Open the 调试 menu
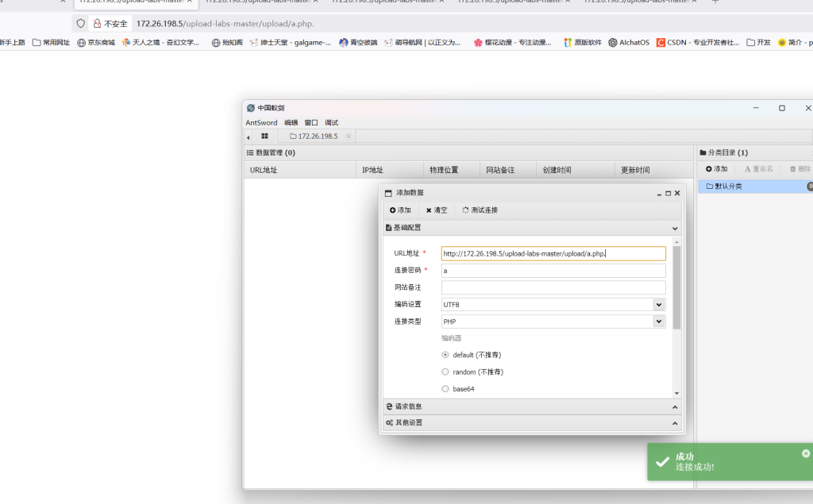 pyautogui.click(x=331, y=122)
